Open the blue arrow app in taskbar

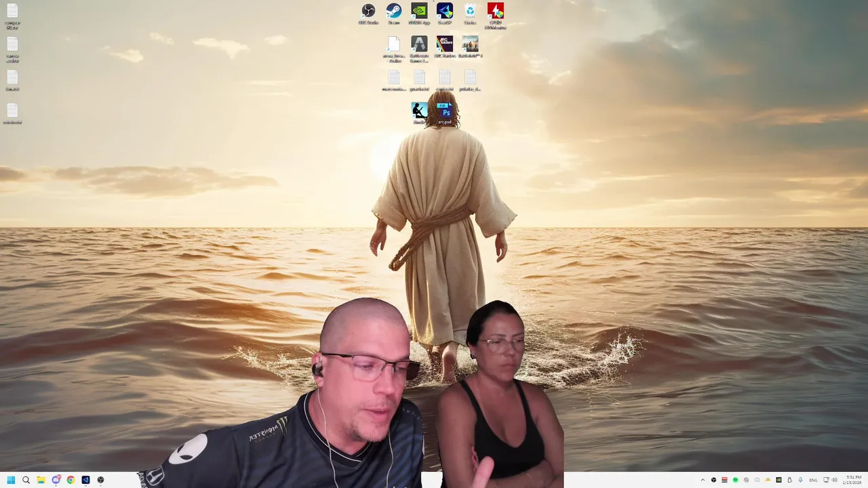(x=85, y=480)
